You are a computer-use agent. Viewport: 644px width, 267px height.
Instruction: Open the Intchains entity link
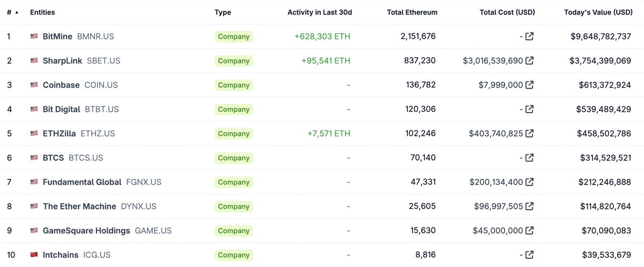click(x=61, y=255)
